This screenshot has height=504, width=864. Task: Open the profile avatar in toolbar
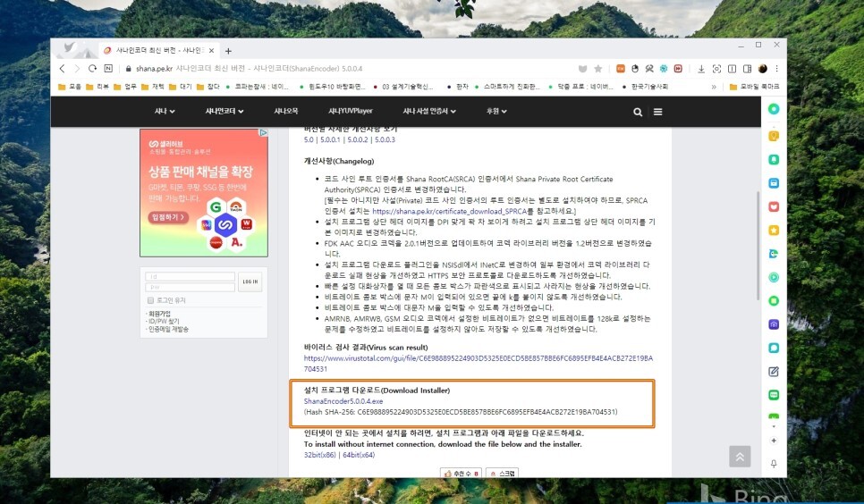(763, 69)
